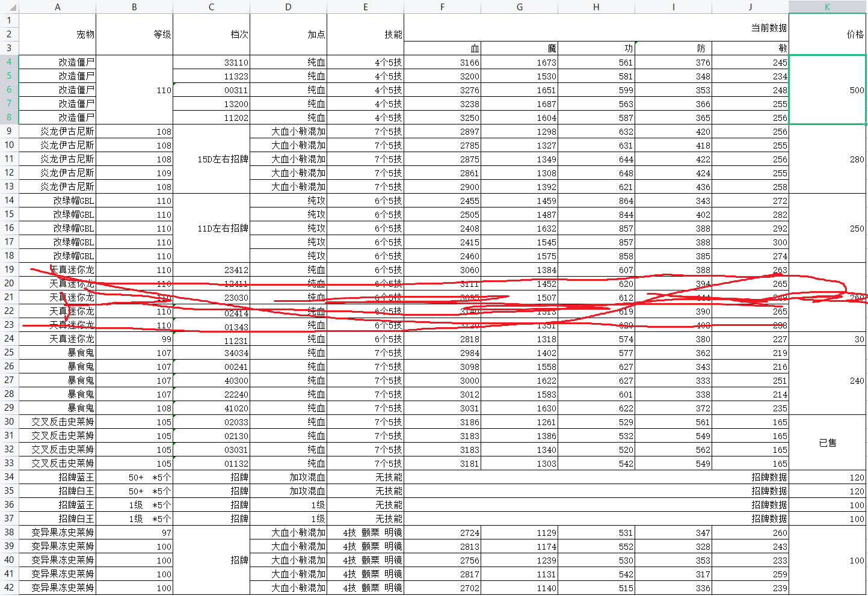Select the cell containing 3276
This screenshot has height=596, width=868.
(442, 90)
